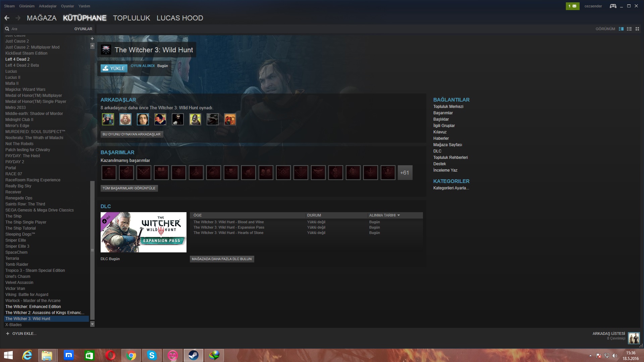The height and width of the screenshot is (362, 644).
Task: Click TÜM BAŞARIMLARI GÖRÜNTÜLE button
Action: (x=129, y=188)
